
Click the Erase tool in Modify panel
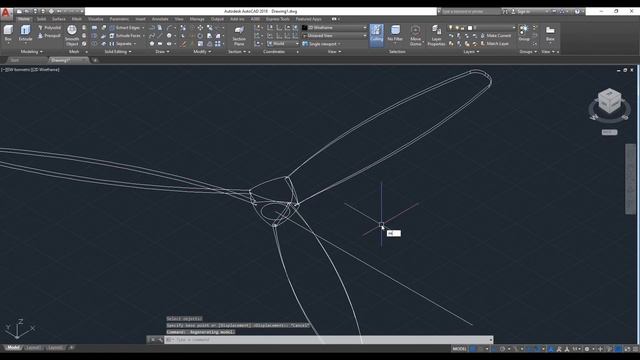point(182,44)
